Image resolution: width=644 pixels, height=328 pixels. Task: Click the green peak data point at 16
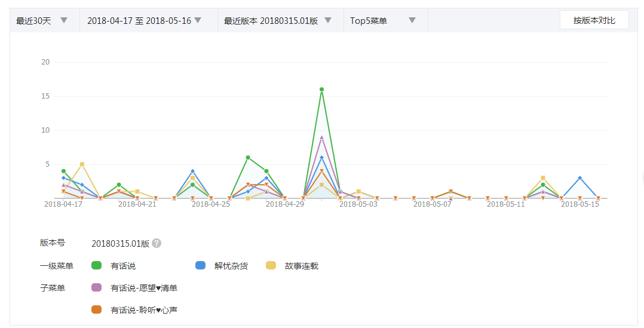pos(321,90)
